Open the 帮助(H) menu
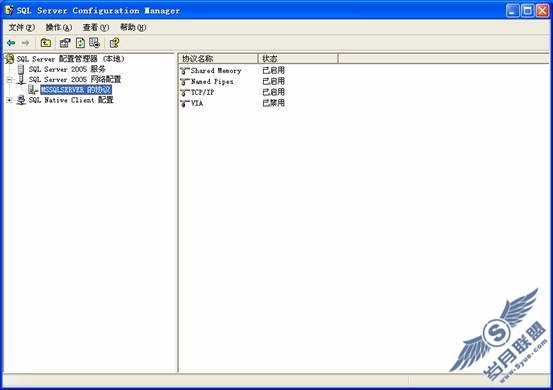The image size is (553, 390). point(133,28)
